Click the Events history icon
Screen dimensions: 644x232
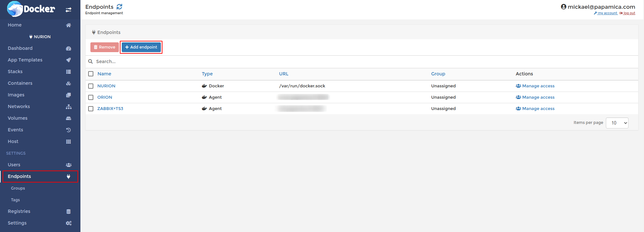click(68, 130)
